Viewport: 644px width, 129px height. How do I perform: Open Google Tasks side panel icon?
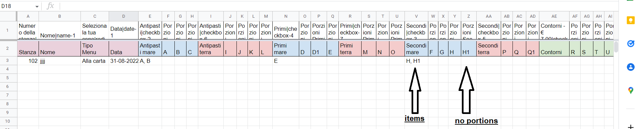point(631,44)
